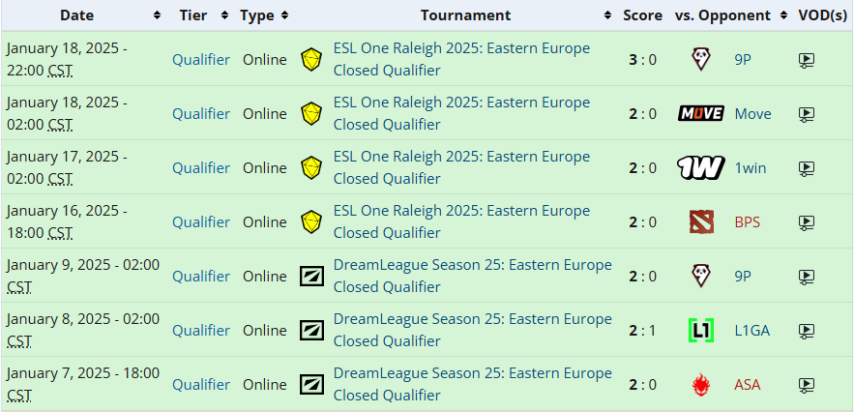
Task: Sort table by Tier column arrows
Action: coord(224,15)
